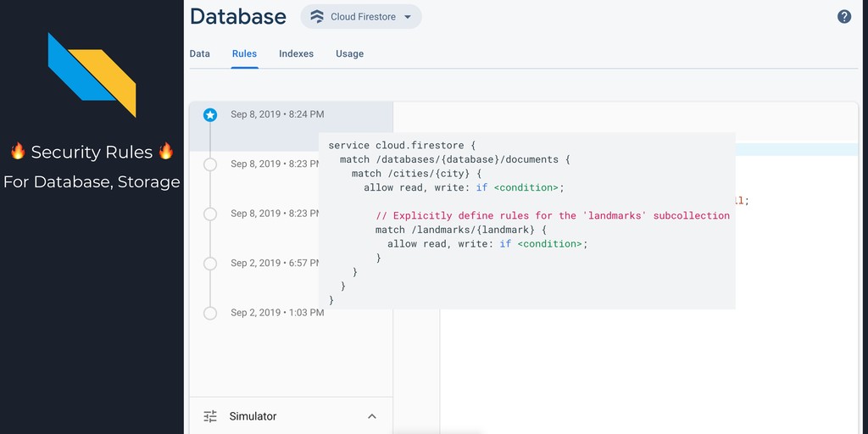Click the 'service cloud.firestore {' code line

click(402, 146)
